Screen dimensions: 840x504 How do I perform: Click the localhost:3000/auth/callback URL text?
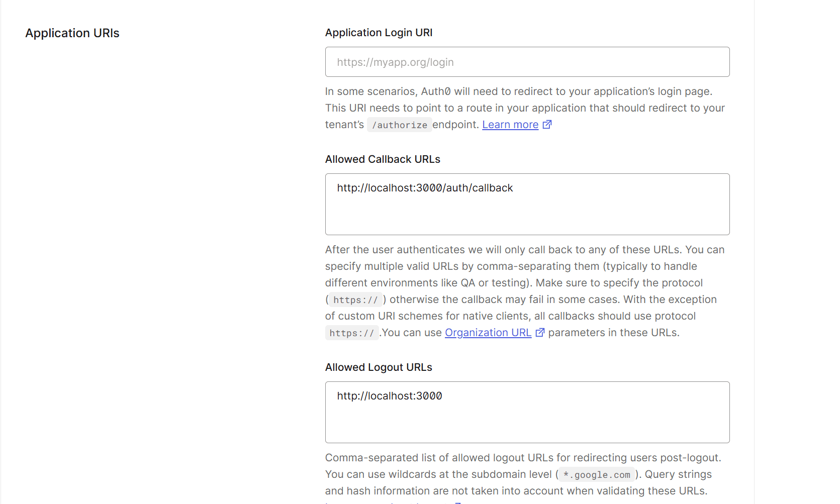tap(425, 188)
